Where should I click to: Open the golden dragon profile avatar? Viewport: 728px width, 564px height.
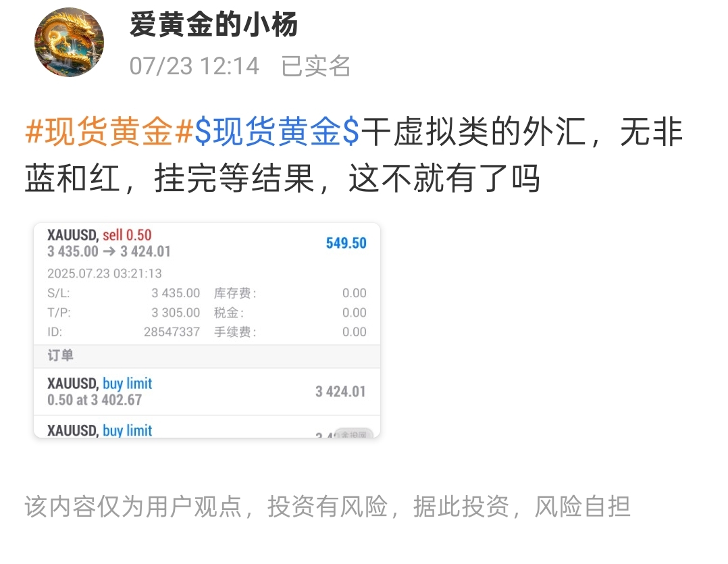tap(69, 42)
